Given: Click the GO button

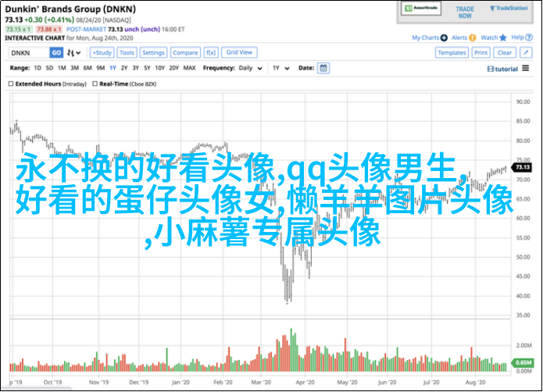Looking at the screenshot, I should pos(56,52).
